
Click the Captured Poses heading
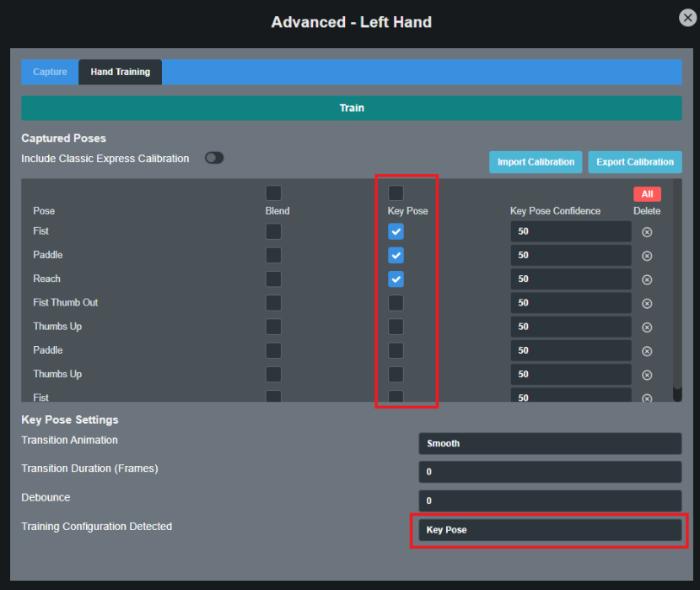63,138
